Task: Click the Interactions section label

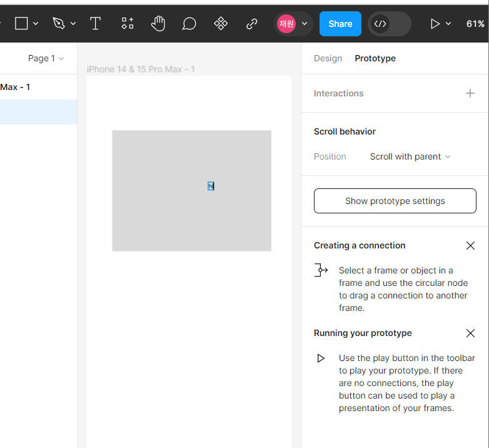Action: click(x=338, y=93)
